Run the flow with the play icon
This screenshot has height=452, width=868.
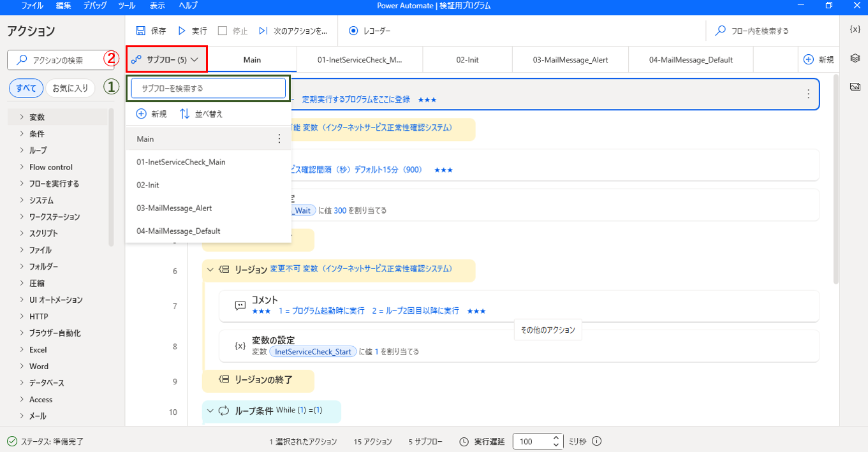(182, 31)
